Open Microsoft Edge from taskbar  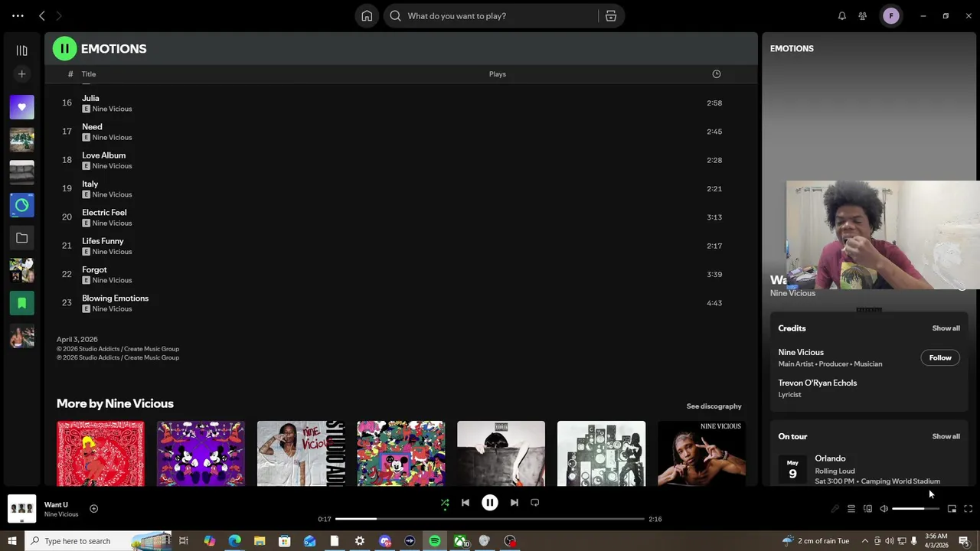tap(234, 541)
